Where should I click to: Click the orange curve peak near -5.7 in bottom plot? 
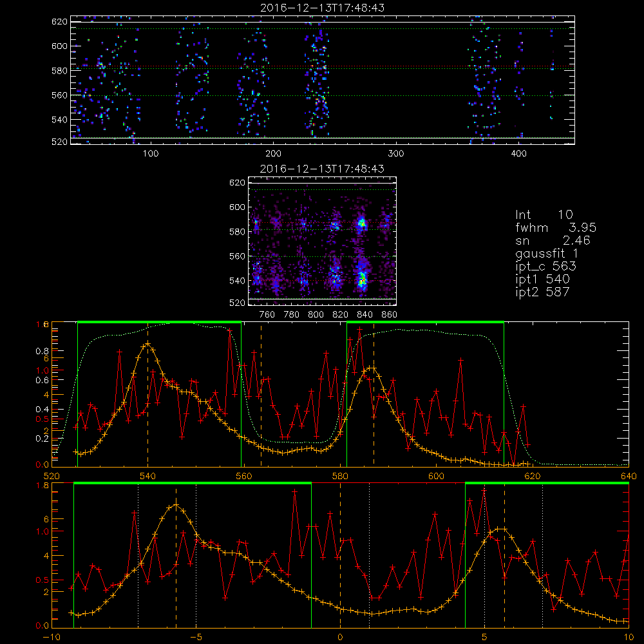(176, 505)
